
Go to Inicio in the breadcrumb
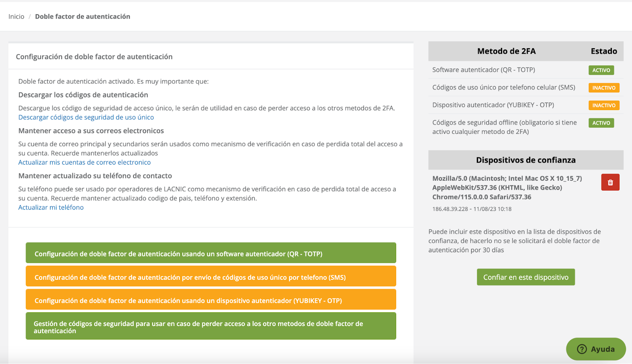16,17
